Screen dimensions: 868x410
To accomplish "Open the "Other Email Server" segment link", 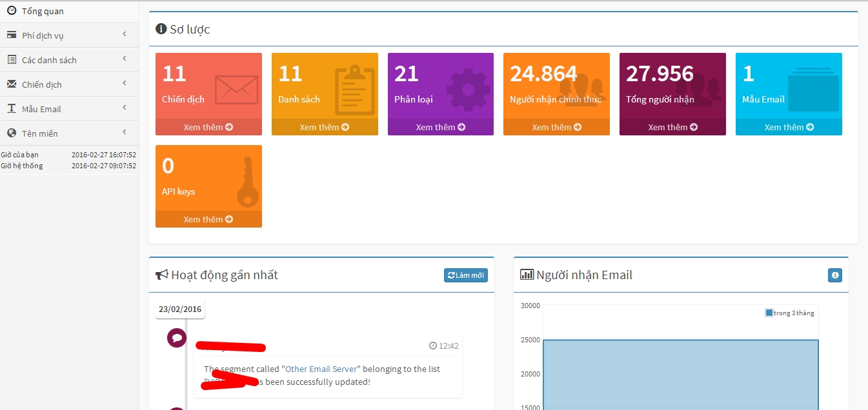I will pyautogui.click(x=322, y=369).
